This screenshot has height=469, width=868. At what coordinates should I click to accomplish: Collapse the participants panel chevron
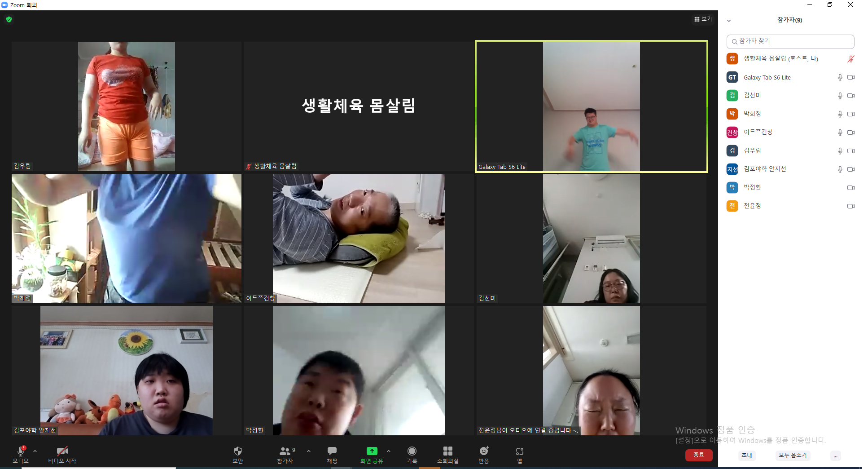click(729, 20)
